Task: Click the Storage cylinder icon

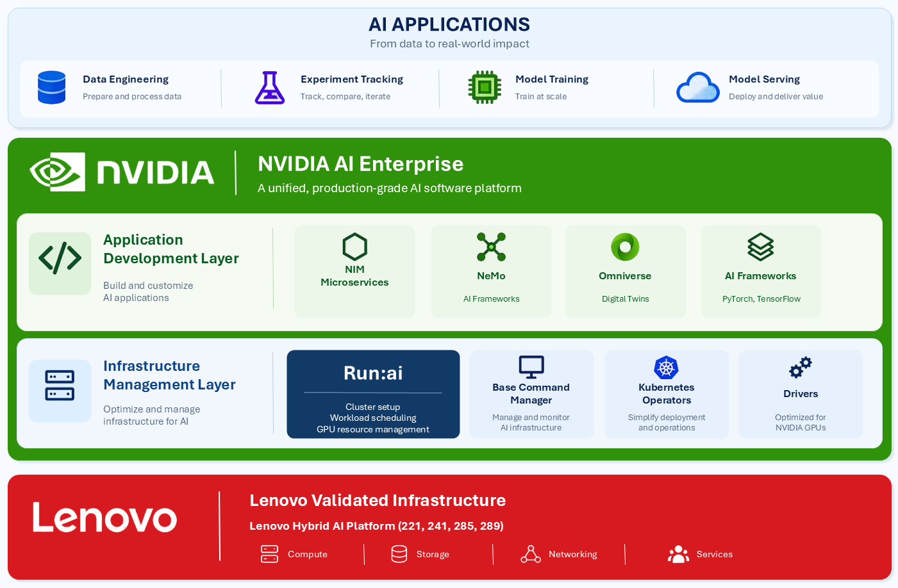Action: pyautogui.click(x=399, y=554)
